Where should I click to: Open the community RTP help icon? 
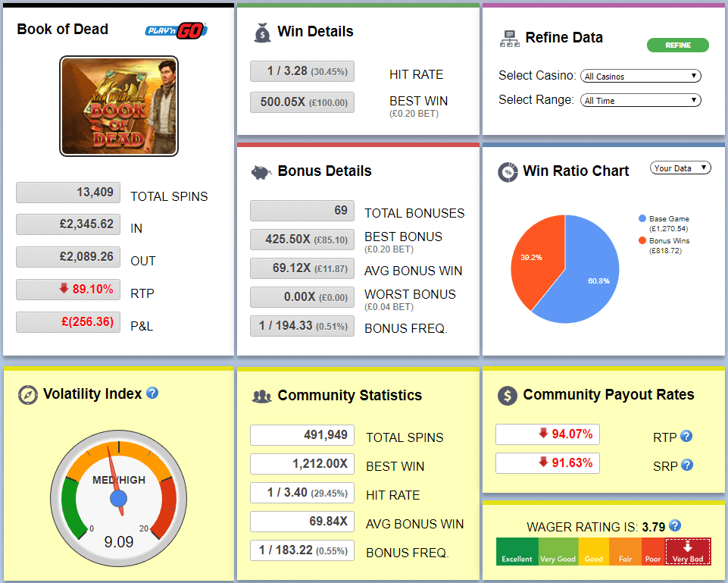click(686, 436)
